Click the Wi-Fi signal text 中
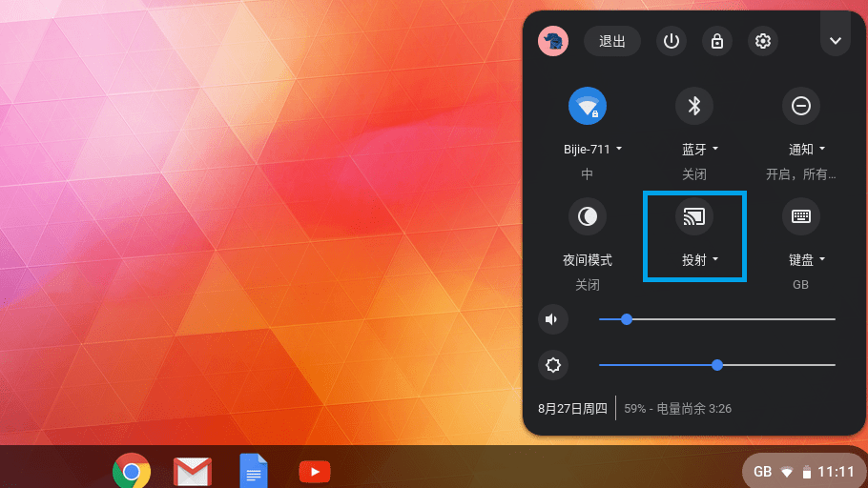The width and height of the screenshot is (868, 488). (x=588, y=174)
